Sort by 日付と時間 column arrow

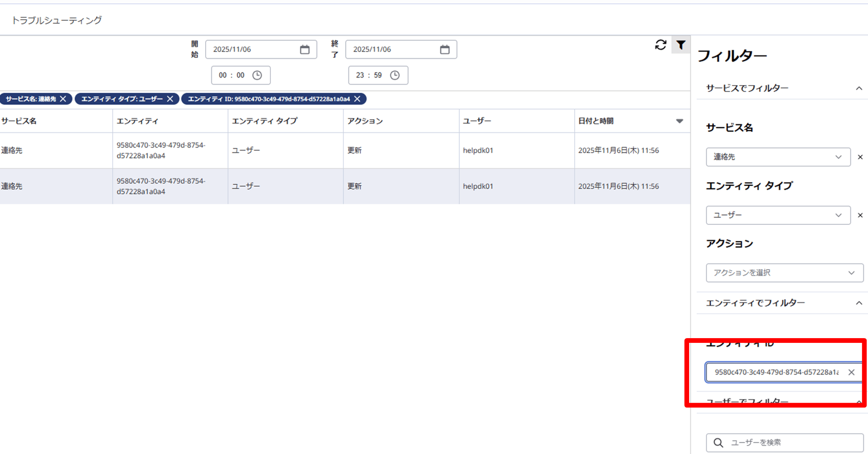click(x=679, y=121)
